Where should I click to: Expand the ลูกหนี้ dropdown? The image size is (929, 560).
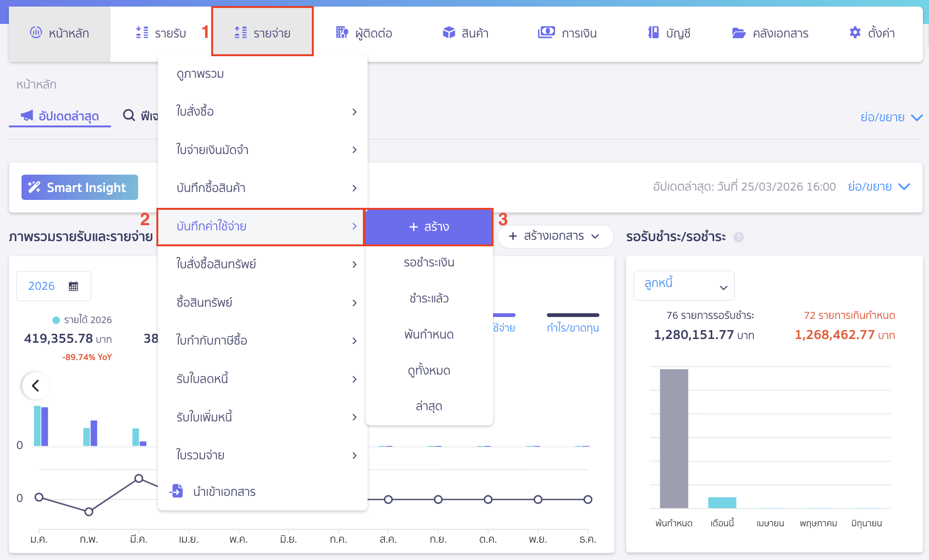(683, 285)
